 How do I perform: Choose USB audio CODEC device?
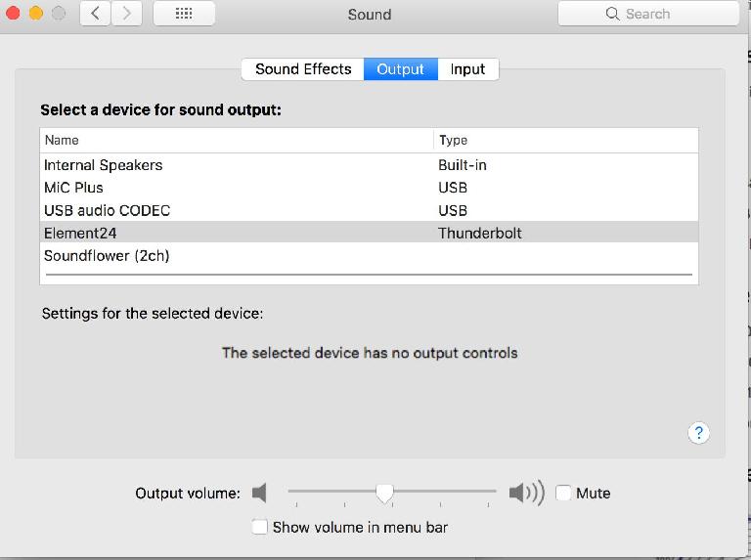[369, 210]
